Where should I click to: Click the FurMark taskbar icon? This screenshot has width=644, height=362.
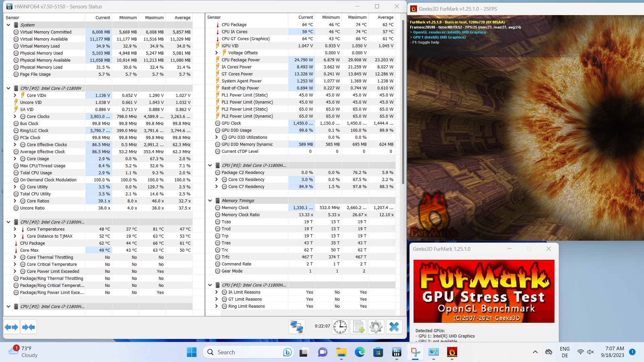click(x=452, y=352)
